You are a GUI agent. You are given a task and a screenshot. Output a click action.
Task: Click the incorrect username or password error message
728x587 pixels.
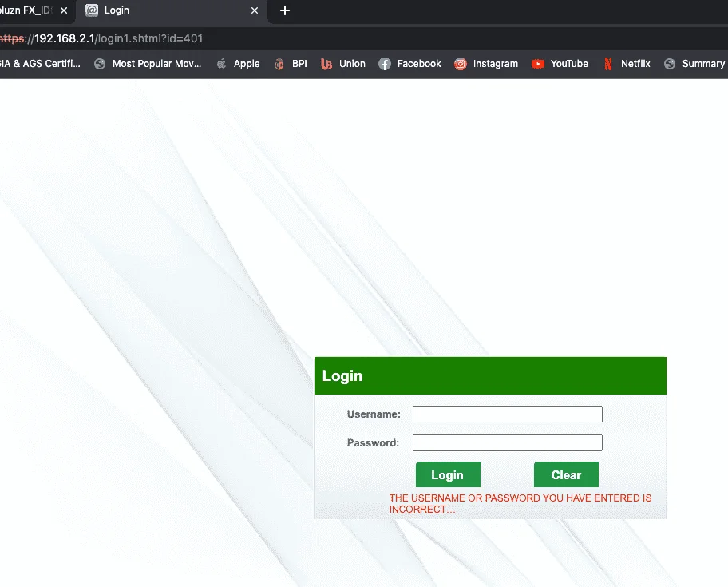click(520, 503)
